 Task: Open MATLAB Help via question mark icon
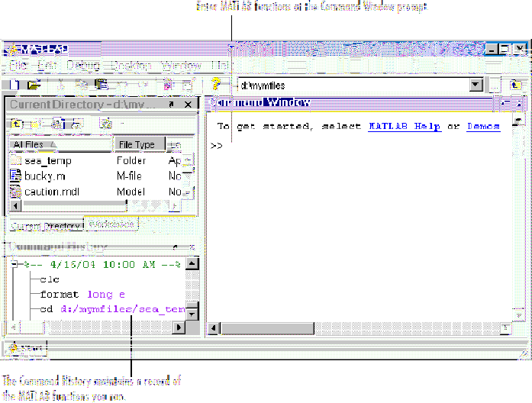click(216, 85)
